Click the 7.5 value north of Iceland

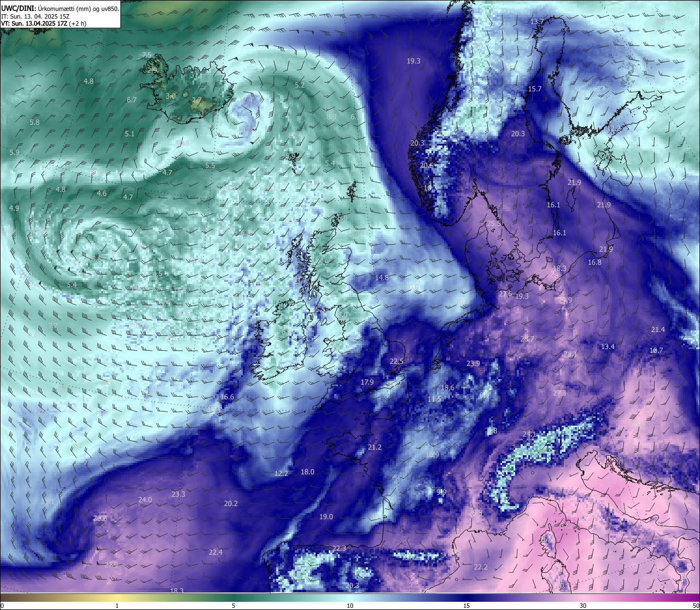(x=147, y=55)
